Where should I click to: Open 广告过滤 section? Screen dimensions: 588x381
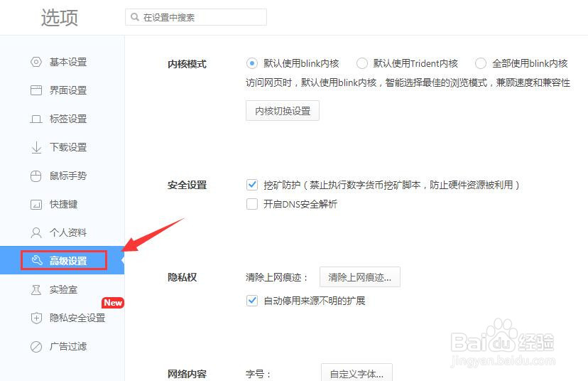point(62,346)
